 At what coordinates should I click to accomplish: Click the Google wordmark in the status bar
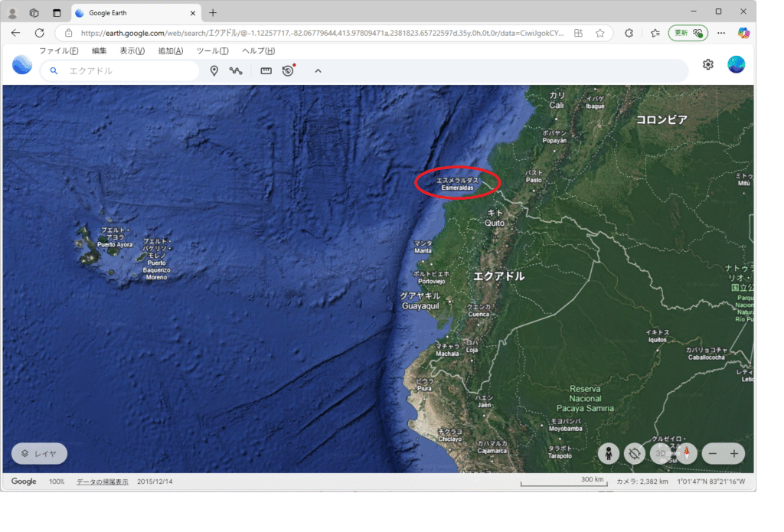24,481
